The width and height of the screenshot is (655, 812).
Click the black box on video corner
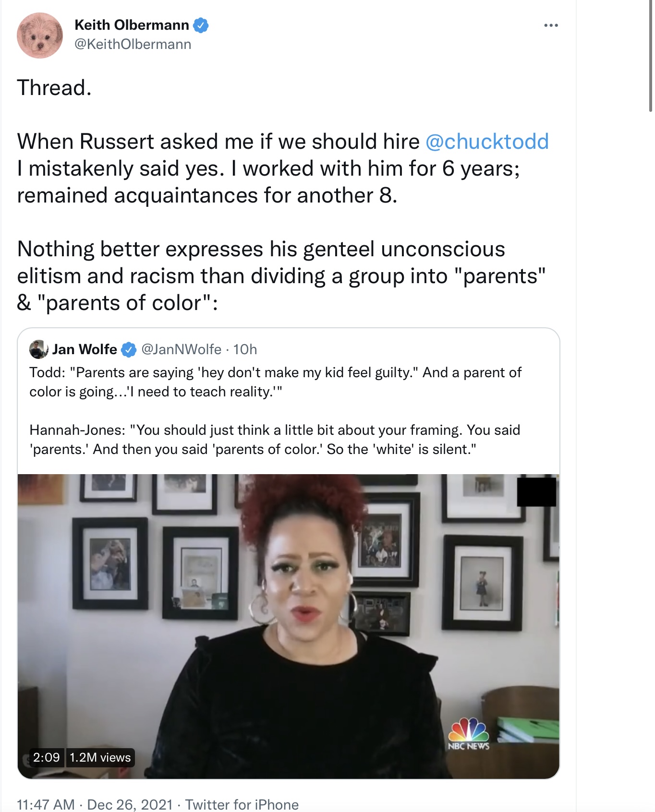coord(536,491)
